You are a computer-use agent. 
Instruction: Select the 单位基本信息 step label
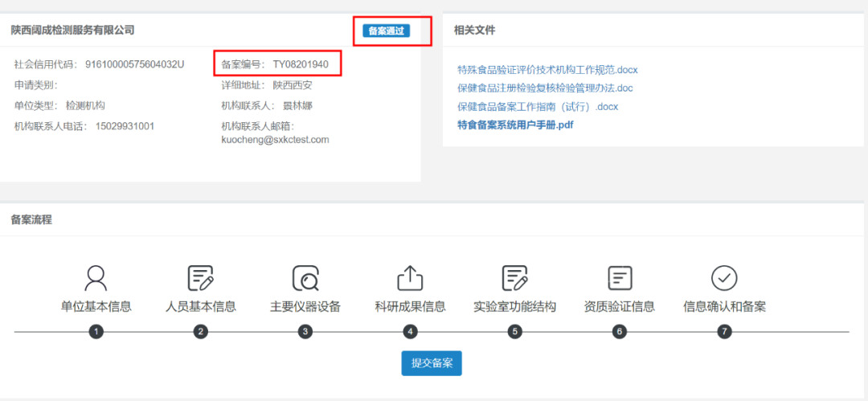(96, 307)
